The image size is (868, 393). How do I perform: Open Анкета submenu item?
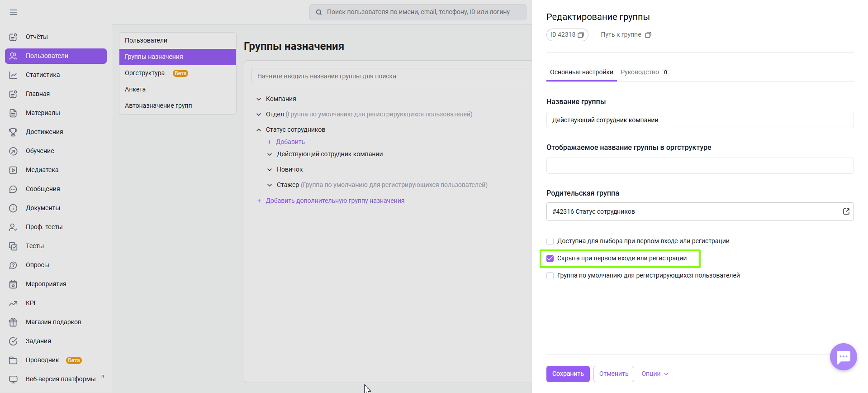pyautogui.click(x=178, y=89)
